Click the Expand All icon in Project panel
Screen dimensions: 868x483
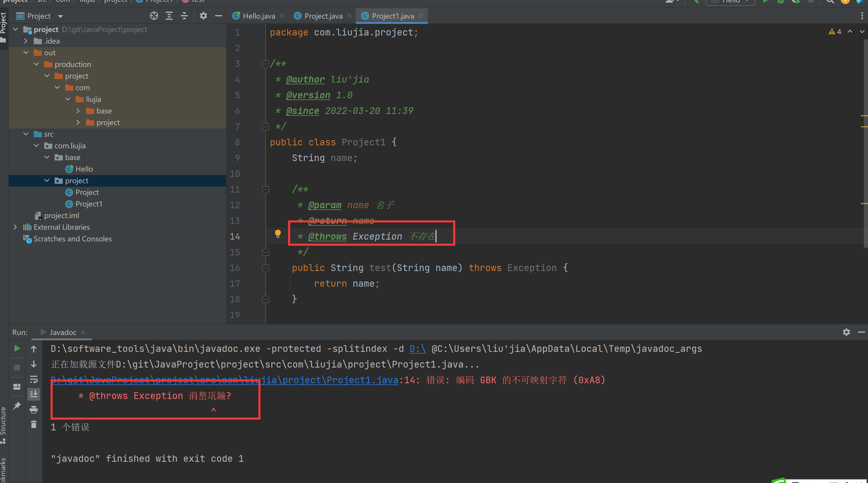(169, 16)
